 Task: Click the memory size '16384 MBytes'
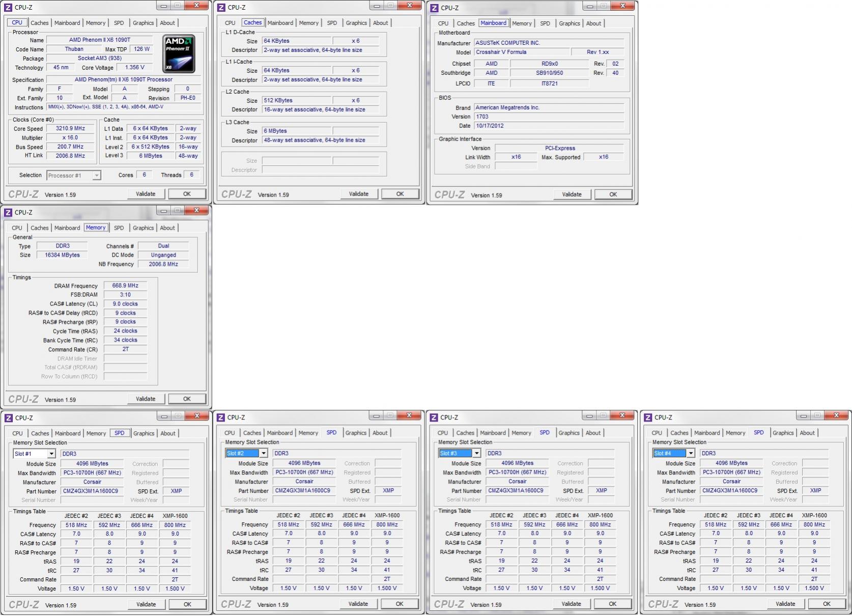(62, 255)
